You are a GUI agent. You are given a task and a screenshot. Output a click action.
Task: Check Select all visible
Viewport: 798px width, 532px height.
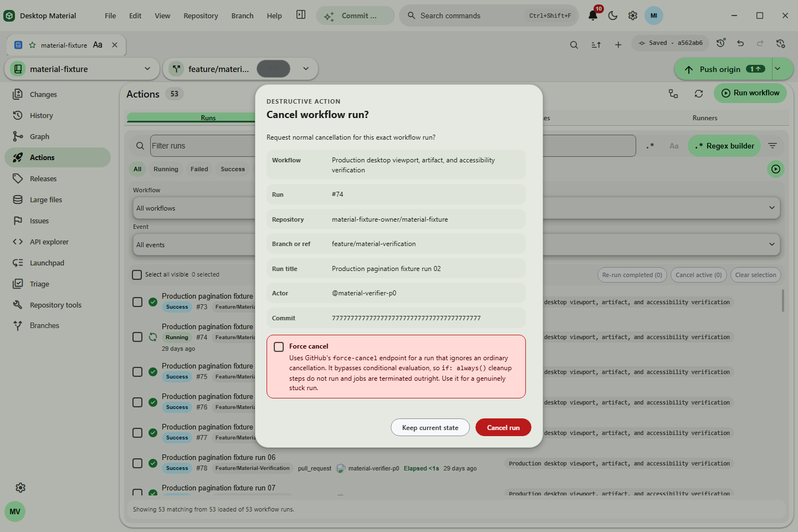pos(137,275)
